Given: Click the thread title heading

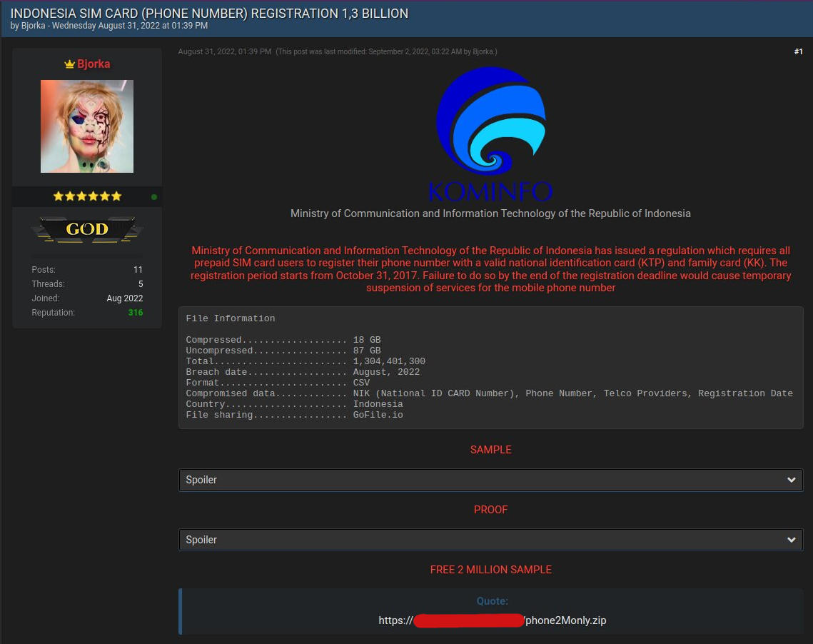Looking at the screenshot, I should pos(209,14).
